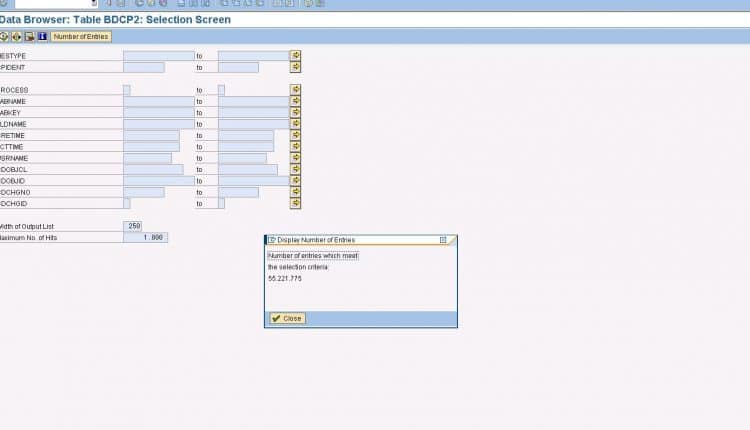Focus the CDCHGNO lower-value input field
750x430 pixels.
pyautogui.click(x=144, y=192)
